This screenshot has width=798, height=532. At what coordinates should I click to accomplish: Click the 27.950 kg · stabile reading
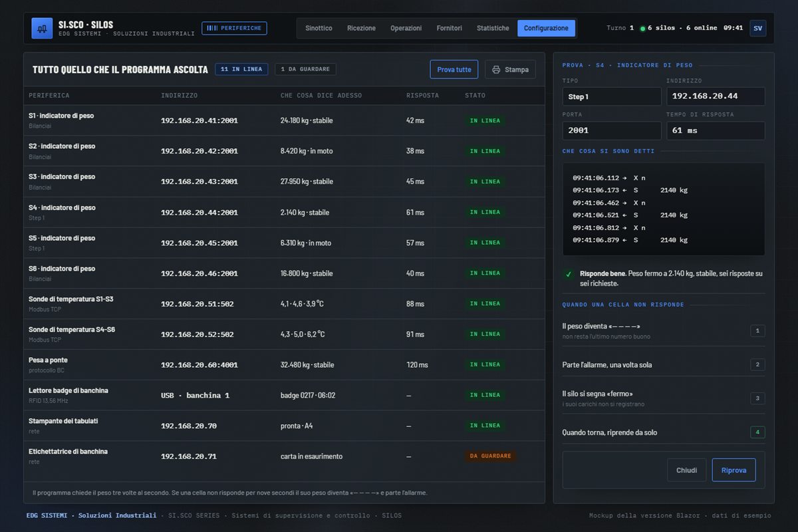click(x=307, y=182)
